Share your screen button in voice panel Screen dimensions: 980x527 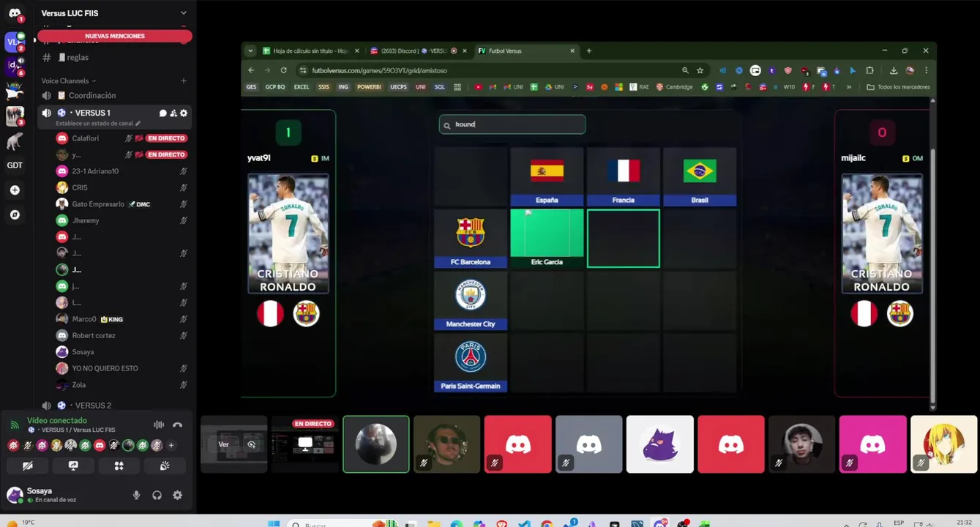(73, 466)
